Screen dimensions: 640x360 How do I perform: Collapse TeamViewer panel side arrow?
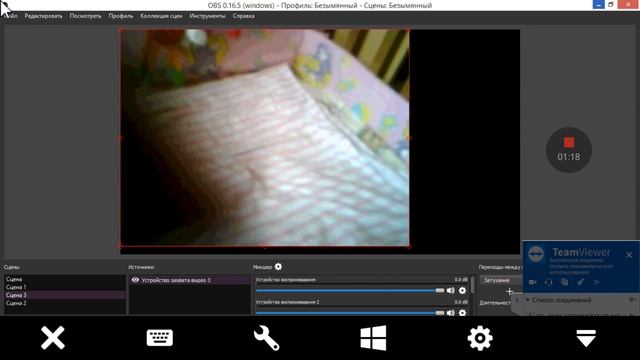(517, 300)
